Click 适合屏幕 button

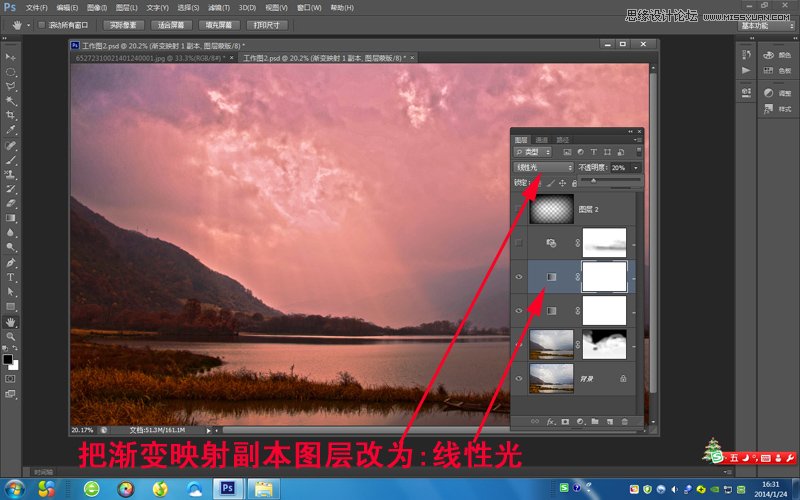(x=171, y=25)
